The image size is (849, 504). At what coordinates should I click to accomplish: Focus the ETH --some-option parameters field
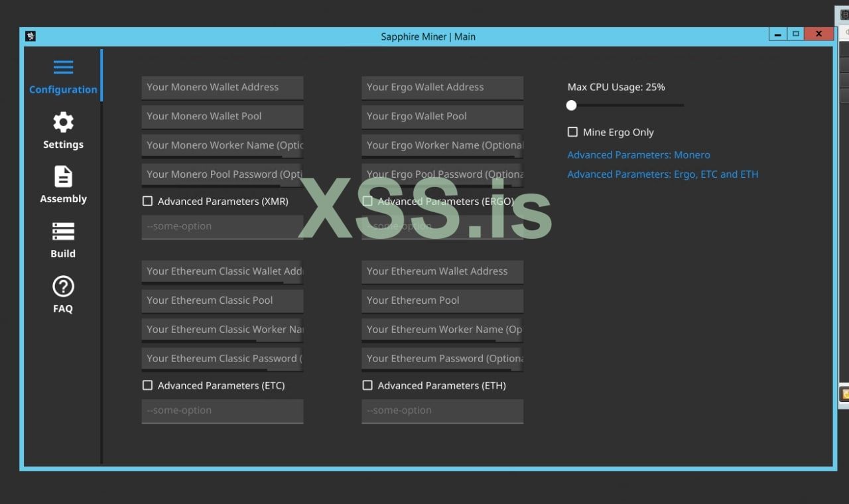pos(442,411)
